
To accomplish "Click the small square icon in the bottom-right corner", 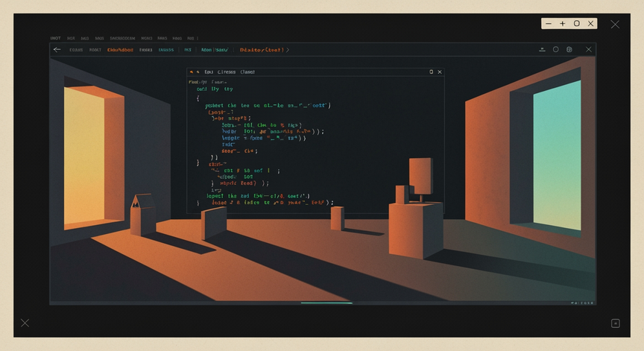I will pos(615,323).
